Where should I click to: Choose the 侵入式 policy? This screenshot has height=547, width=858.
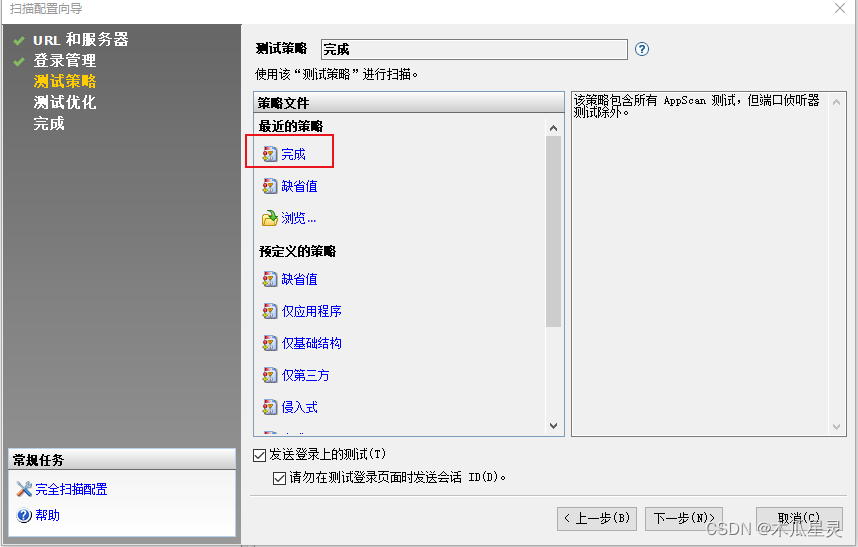299,408
